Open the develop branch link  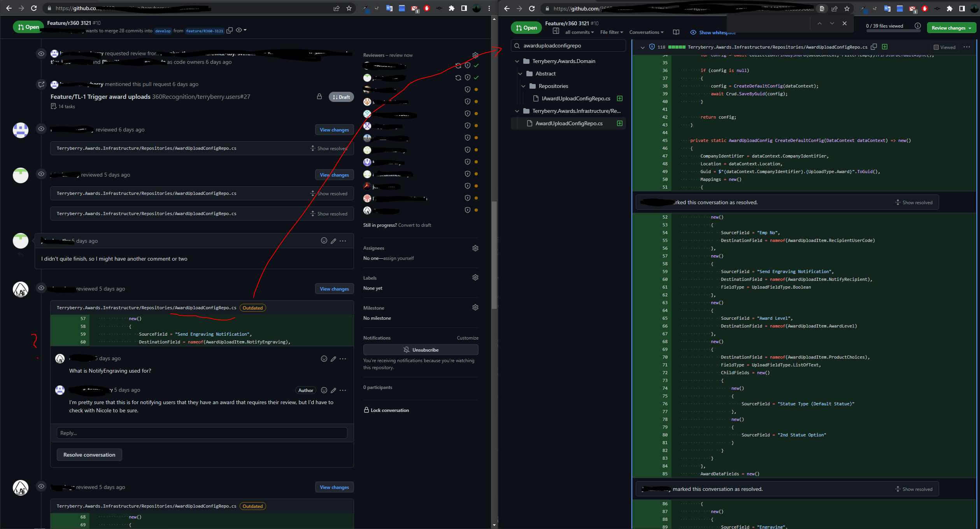[x=163, y=31]
